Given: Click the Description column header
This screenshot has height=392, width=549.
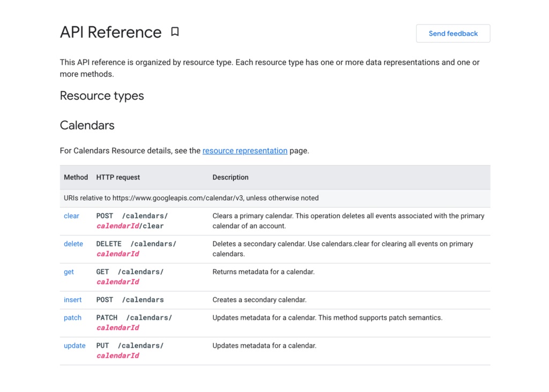Looking at the screenshot, I should coord(231,177).
